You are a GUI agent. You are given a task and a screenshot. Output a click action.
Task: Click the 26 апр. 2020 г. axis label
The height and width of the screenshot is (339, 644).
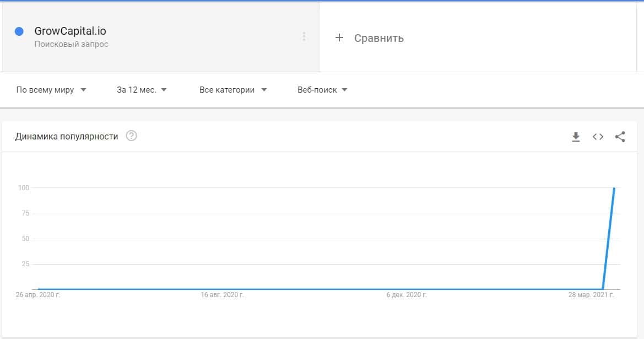[x=39, y=295]
